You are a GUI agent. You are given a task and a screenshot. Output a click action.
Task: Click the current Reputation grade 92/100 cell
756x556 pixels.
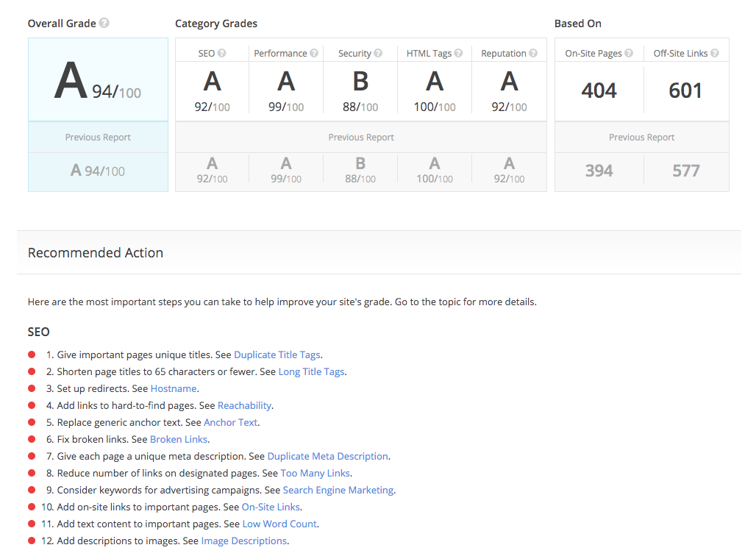pos(509,91)
